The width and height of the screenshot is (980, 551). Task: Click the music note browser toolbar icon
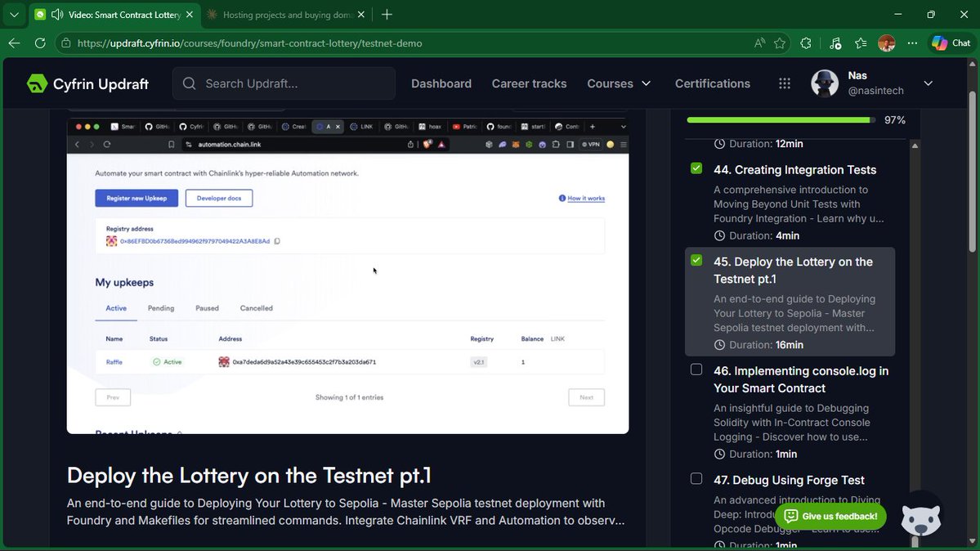[835, 43]
